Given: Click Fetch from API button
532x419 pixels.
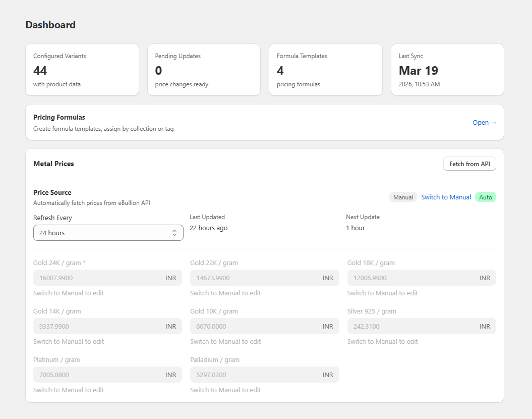Looking at the screenshot, I should tap(469, 163).
